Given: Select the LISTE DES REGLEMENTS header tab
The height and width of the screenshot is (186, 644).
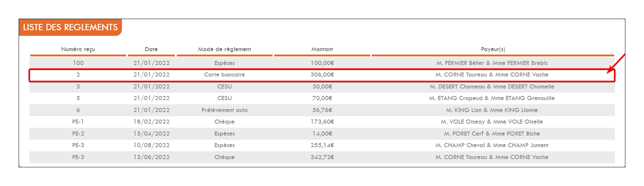Looking at the screenshot, I should coord(70,27).
